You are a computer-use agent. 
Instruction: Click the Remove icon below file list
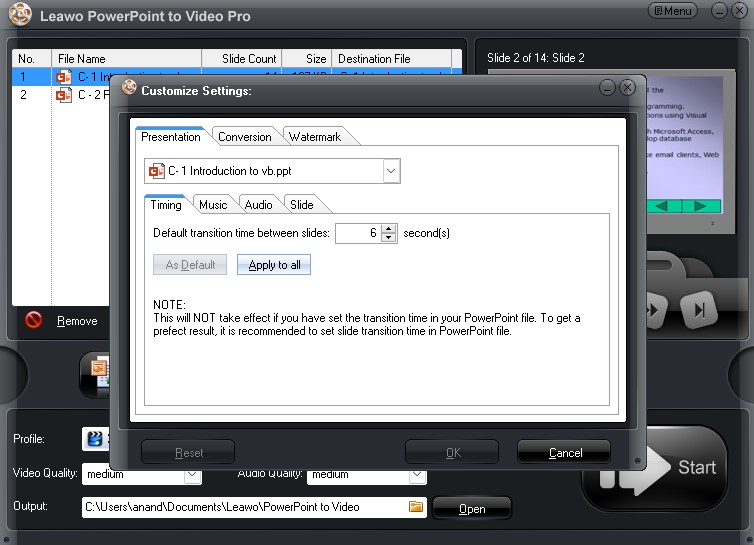point(33,320)
